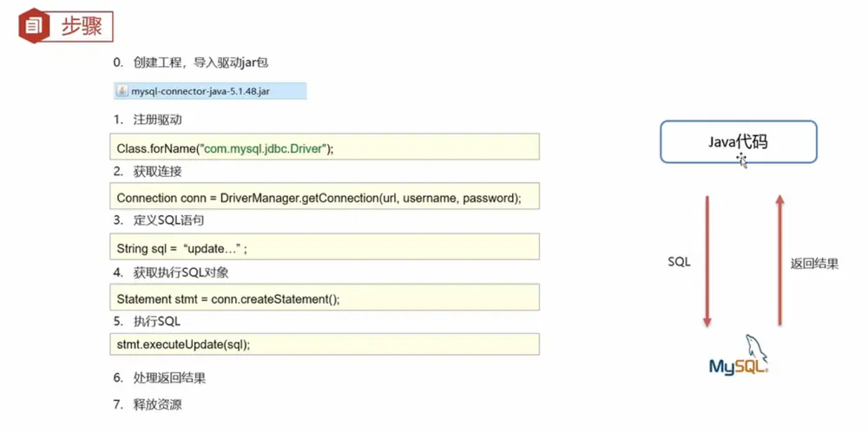Click the stmt.executeUpdate(sql) code box
Viewport: 868px width, 433px height.
(325, 344)
